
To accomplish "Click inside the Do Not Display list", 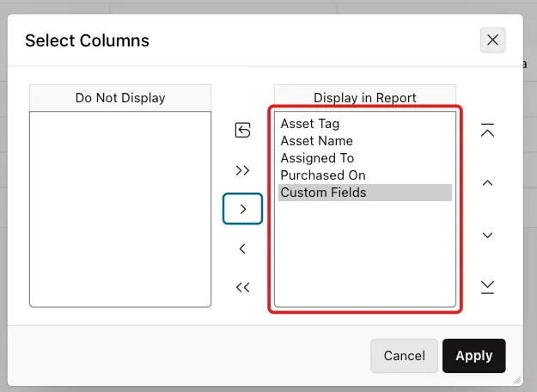I will pos(120,209).
